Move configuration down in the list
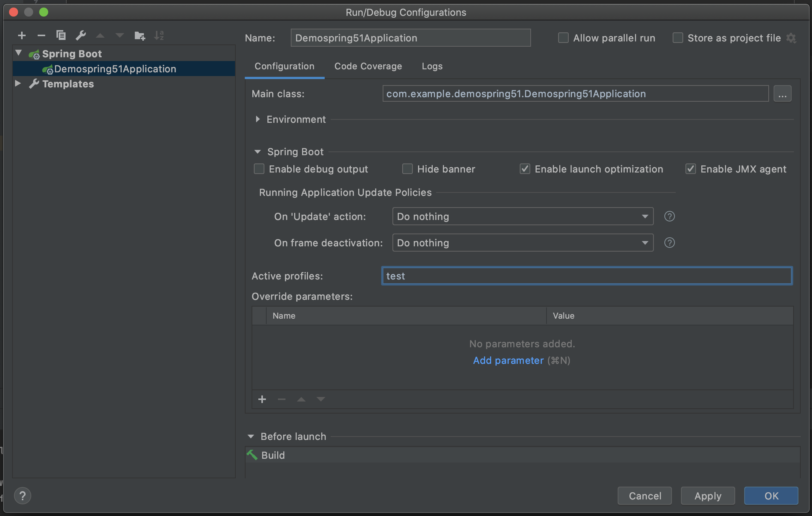The image size is (812, 516). [120, 35]
